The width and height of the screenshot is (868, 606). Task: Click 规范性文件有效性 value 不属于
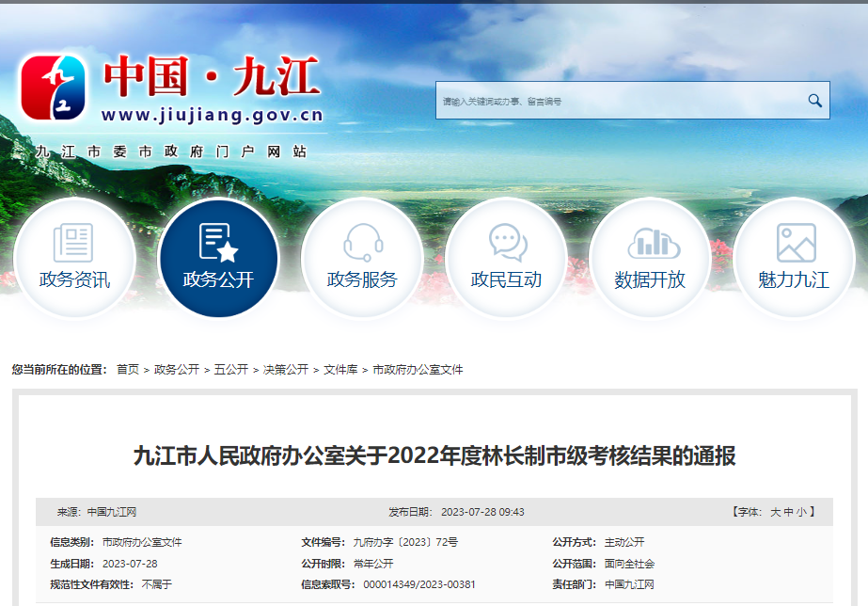157,584
